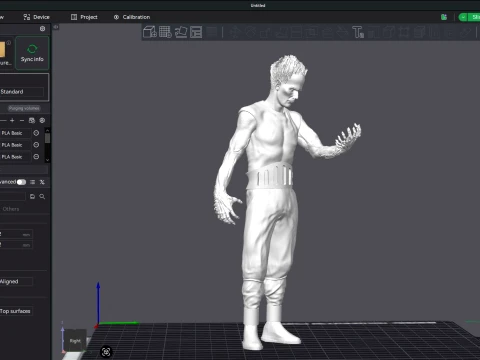Click the Add model cube icon

pyautogui.click(x=150, y=32)
